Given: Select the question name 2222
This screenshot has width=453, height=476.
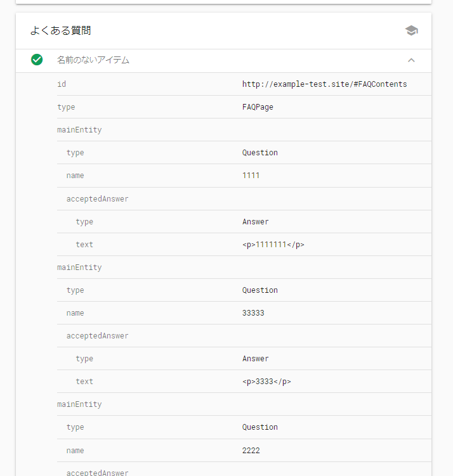Looking at the screenshot, I should [x=251, y=451].
